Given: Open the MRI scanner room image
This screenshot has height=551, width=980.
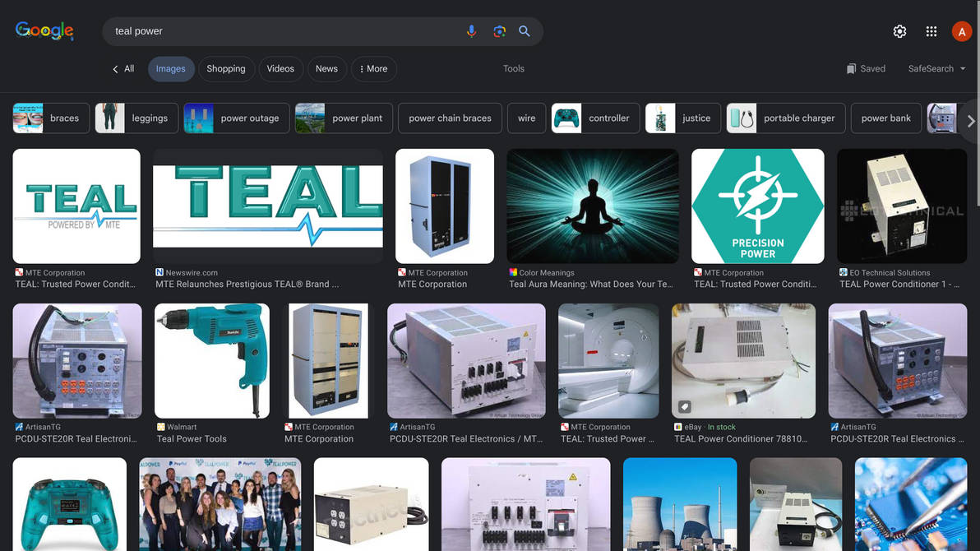Looking at the screenshot, I should pos(608,361).
